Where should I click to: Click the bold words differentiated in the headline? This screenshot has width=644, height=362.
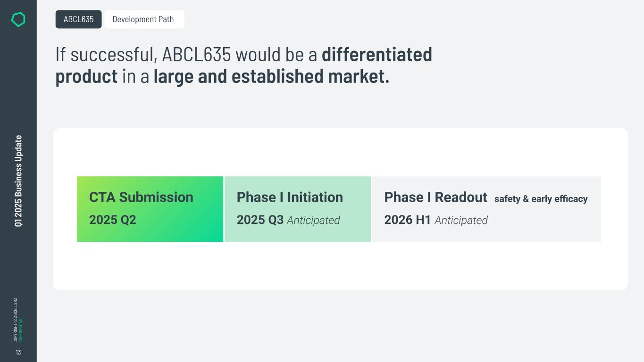(x=376, y=54)
